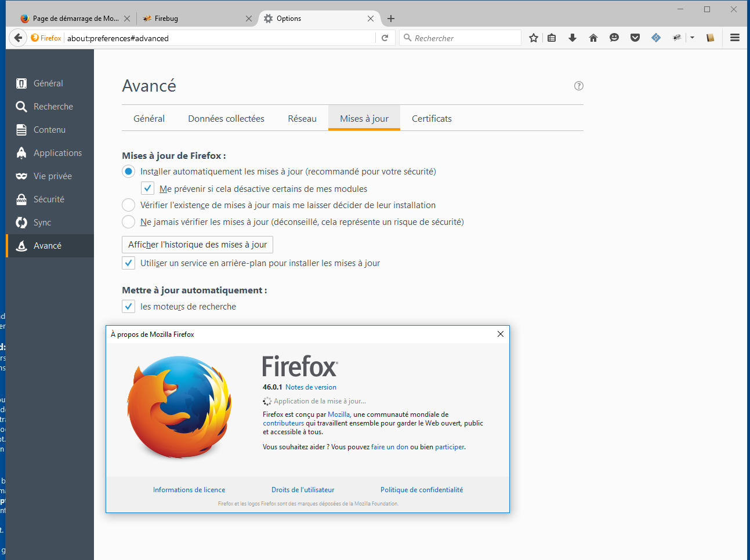Open the contributeurs link
The height and width of the screenshot is (560, 750).
coord(283,423)
